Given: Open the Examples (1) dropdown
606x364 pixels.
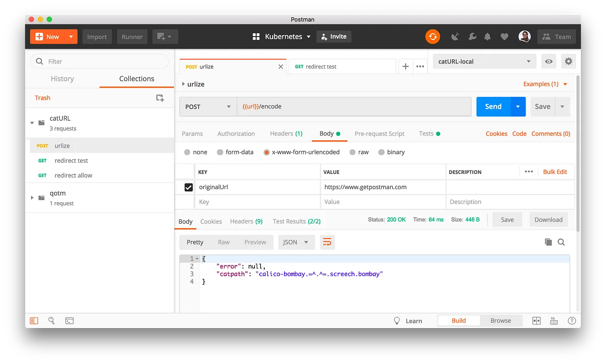Looking at the screenshot, I should pyautogui.click(x=545, y=84).
